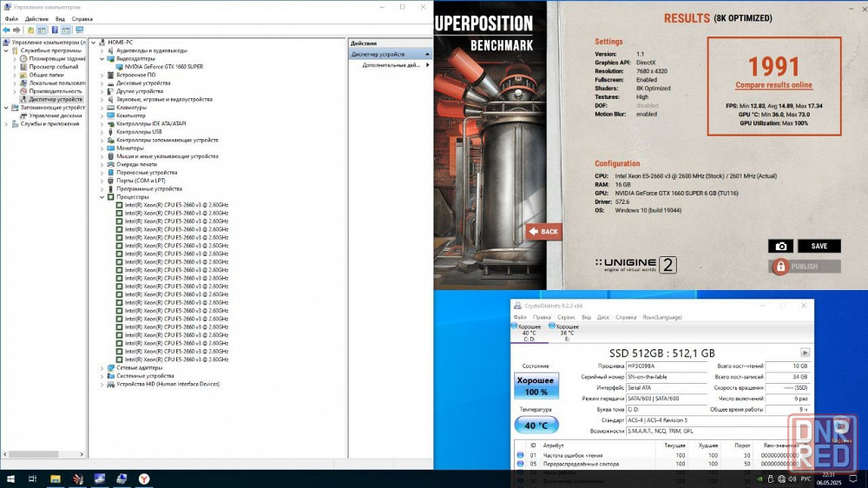Select the Производительность icon in left tree
868x488 pixels.
(23, 91)
